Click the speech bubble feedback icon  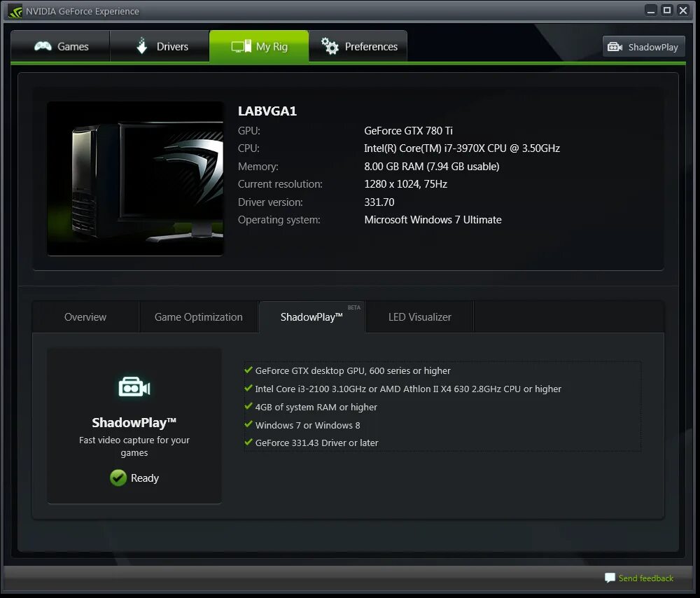click(610, 578)
